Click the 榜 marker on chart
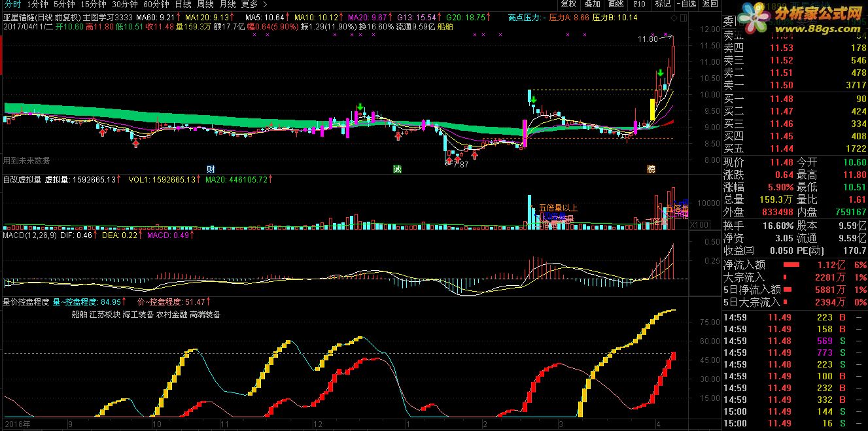This screenshot has height=431, width=868. click(x=651, y=169)
